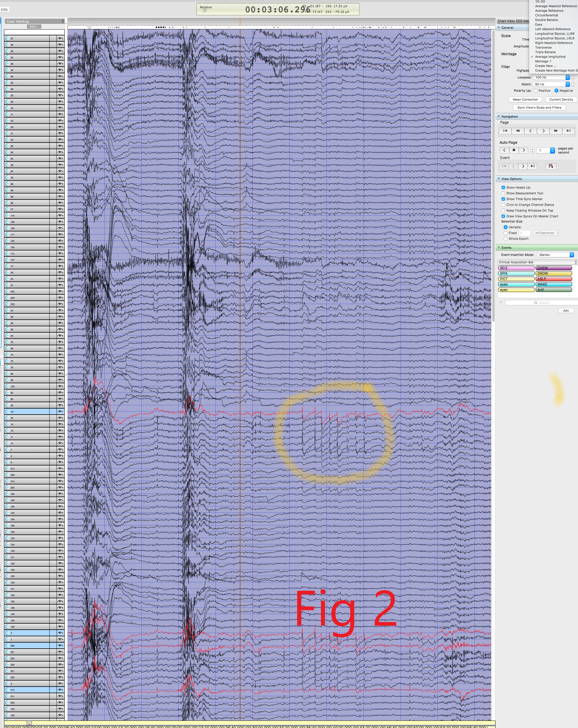578x728 pixels.
Task: Select Transverse montage menu item
Action: click(x=543, y=48)
